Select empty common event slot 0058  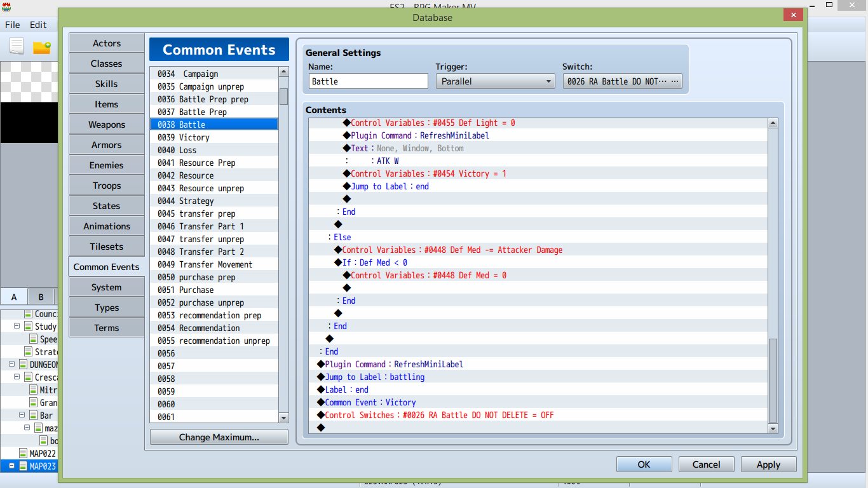pyautogui.click(x=214, y=379)
